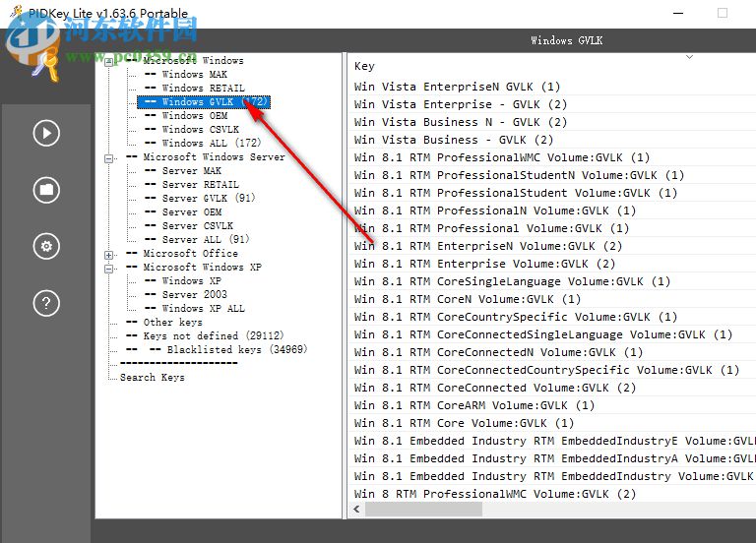756x543 pixels.
Task: Minimize the PIDKey Lite window
Action: [x=678, y=13]
